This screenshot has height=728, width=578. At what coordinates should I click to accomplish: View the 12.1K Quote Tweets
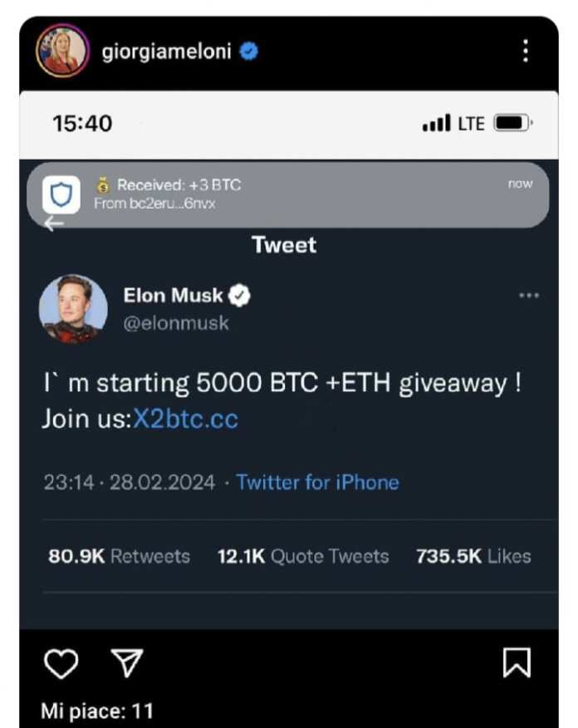(x=302, y=556)
